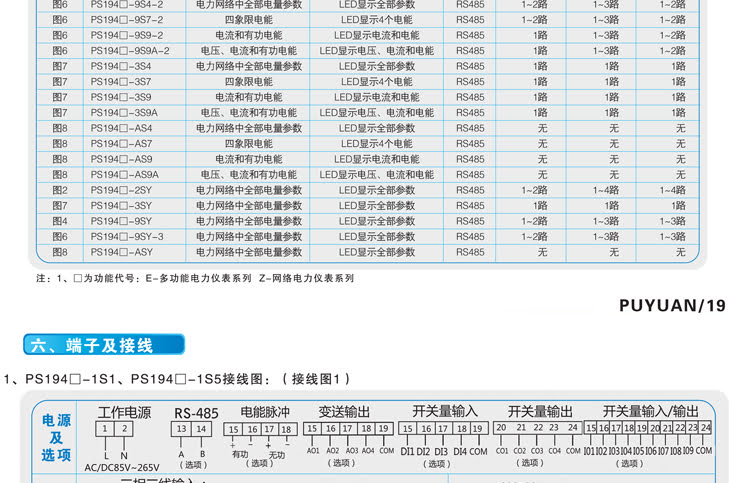Click the AC/DC85V~265V voltage label
The image size is (731, 483).
[x=124, y=466]
